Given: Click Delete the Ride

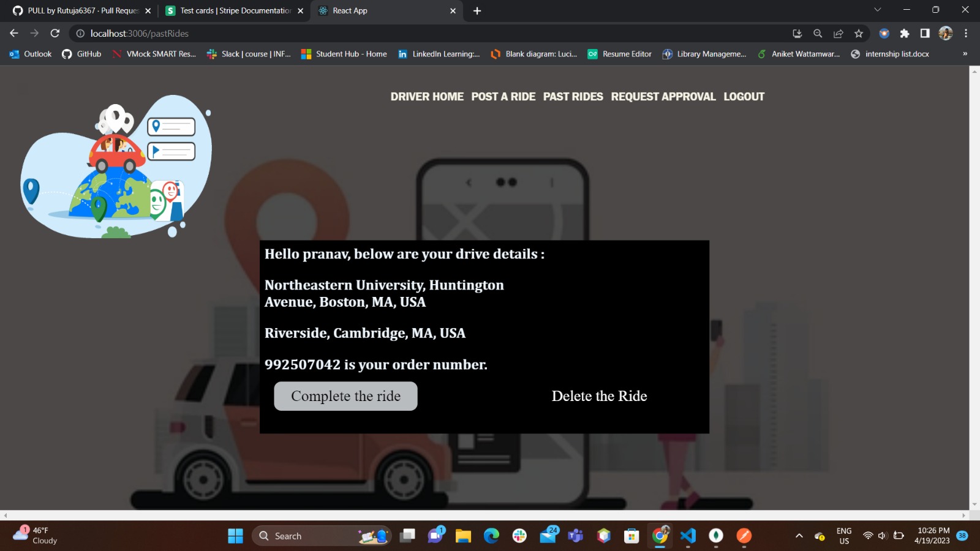Looking at the screenshot, I should click(599, 395).
